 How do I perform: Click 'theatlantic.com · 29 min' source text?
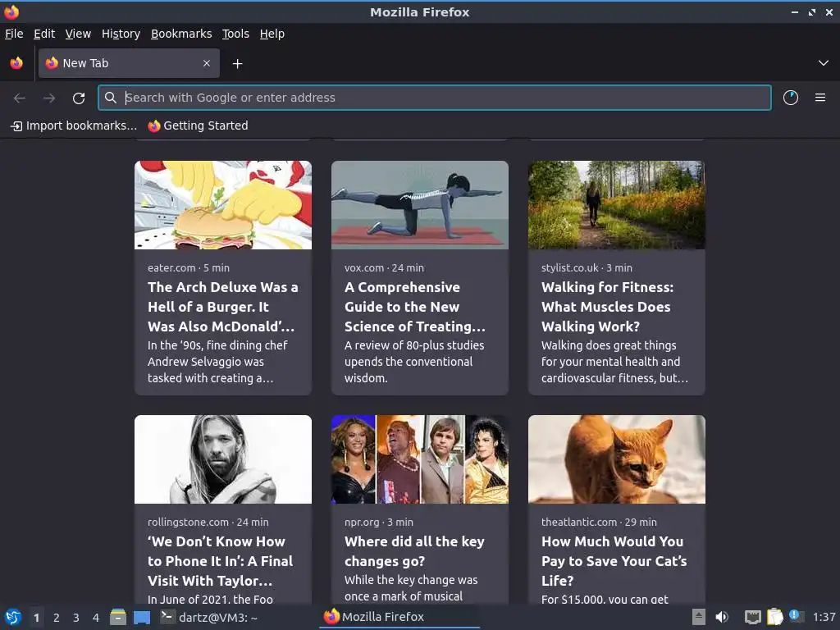coord(599,523)
